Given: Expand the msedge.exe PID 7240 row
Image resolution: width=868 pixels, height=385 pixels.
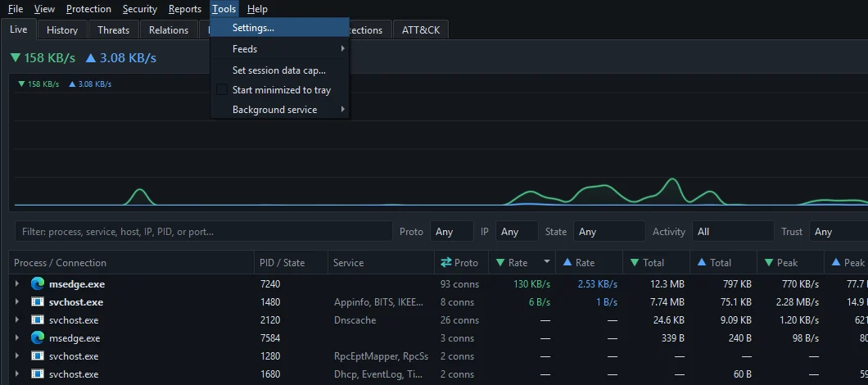Looking at the screenshot, I should click(x=17, y=283).
